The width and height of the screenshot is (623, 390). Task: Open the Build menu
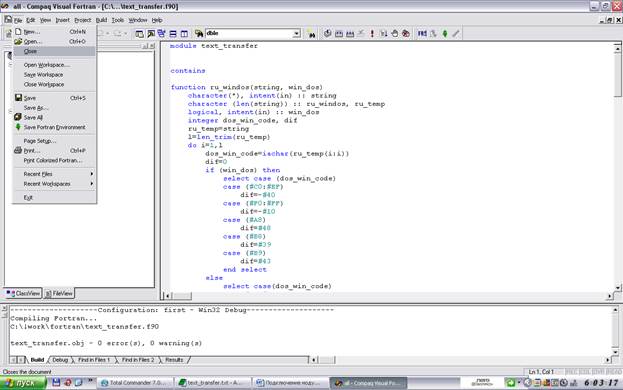pyautogui.click(x=101, y=20)
